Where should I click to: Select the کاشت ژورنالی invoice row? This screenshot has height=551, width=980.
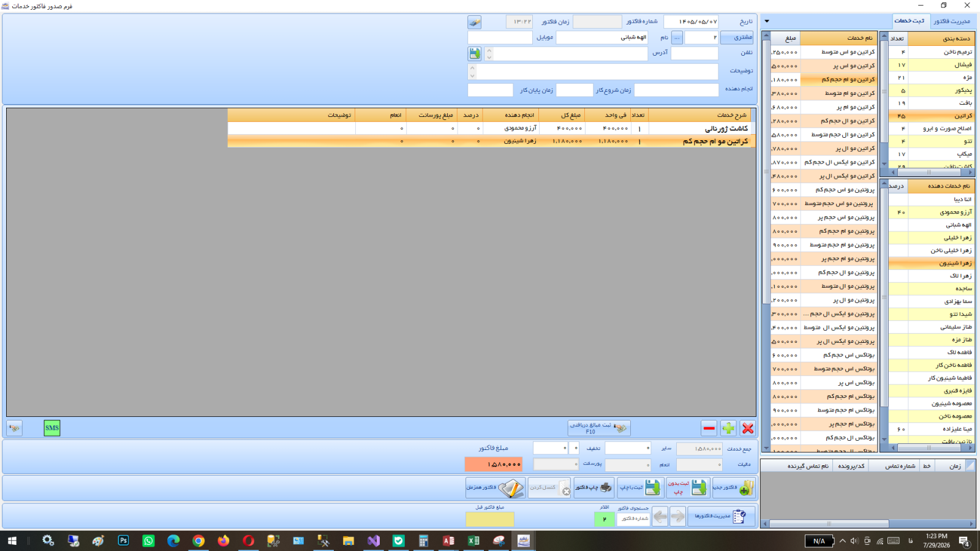491,129
